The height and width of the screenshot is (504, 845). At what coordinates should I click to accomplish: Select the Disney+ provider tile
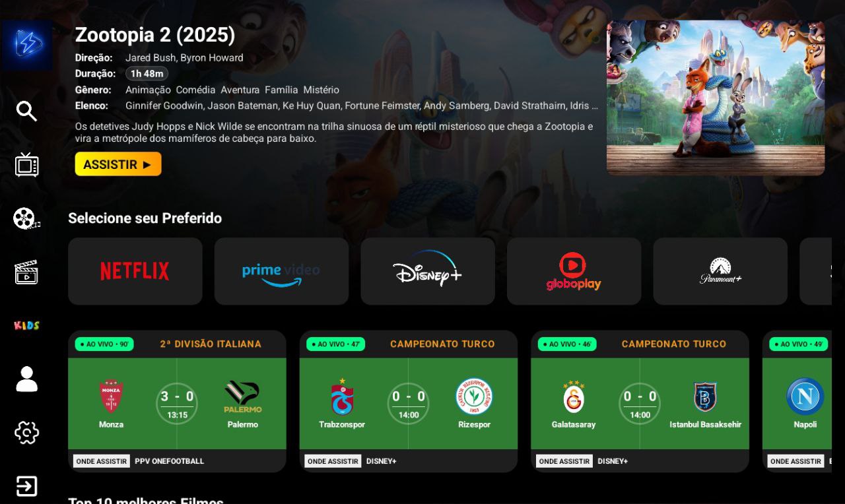(428, 271)
